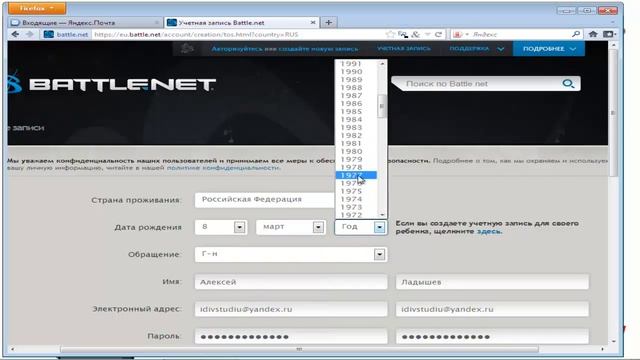The width and height of the screenshot is (640, 360).
Task: Go back with the browser back arrow
Action: [16, 34]
